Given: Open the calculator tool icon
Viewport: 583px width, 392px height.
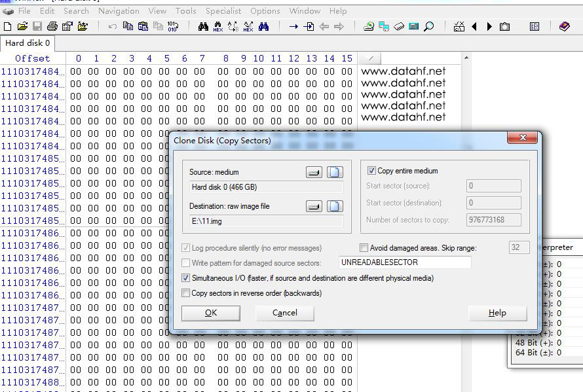Looking at the screenshot, I should pos(414,27).
